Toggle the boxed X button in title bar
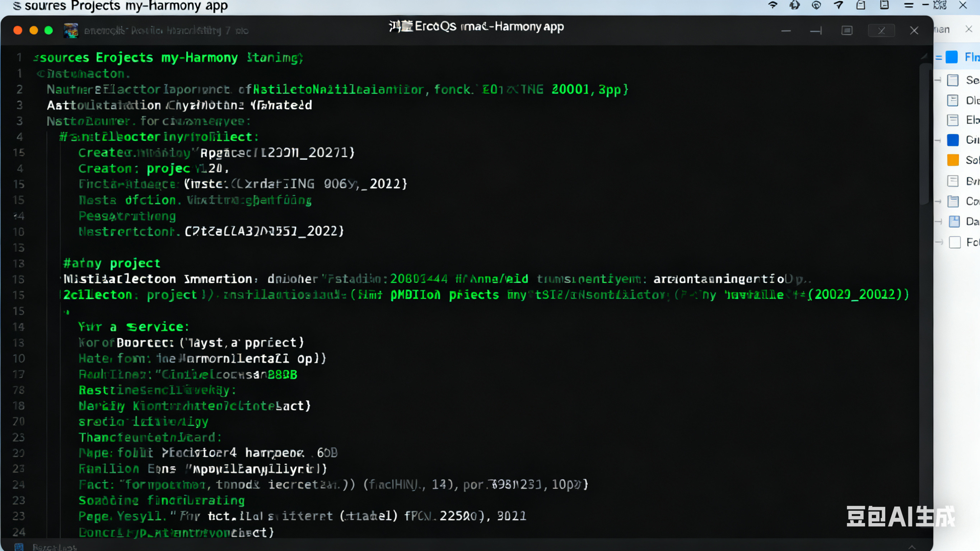Viewport: 980px width, 551px height. tap(881, 31)
